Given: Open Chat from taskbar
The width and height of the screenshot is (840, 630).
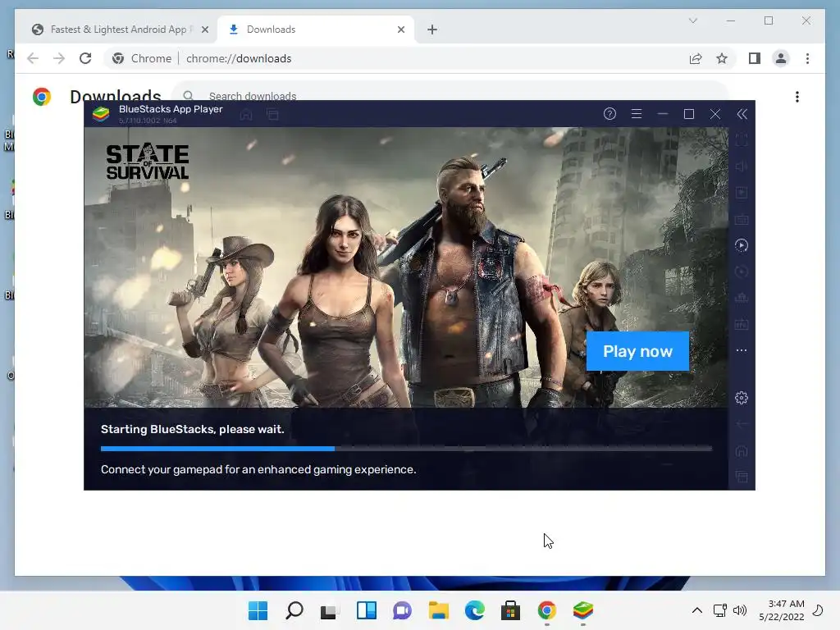Looking at the screenshot, I should pyautogui.click(x=402, y=610).
